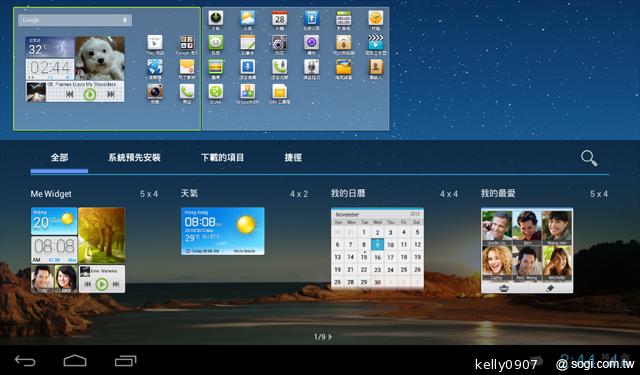Open the green smiley messaging icon
Screen dimensions: 640x375
pyautogui.click(x=216, y=42)
